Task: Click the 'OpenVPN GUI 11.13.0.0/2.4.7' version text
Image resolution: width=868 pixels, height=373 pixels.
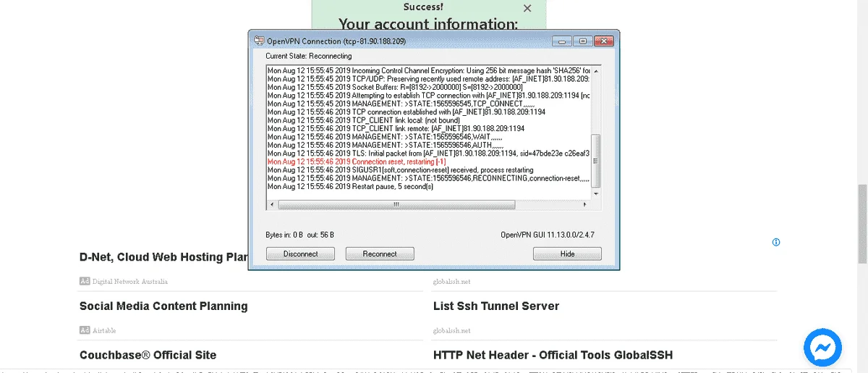Action: [547, 235]
